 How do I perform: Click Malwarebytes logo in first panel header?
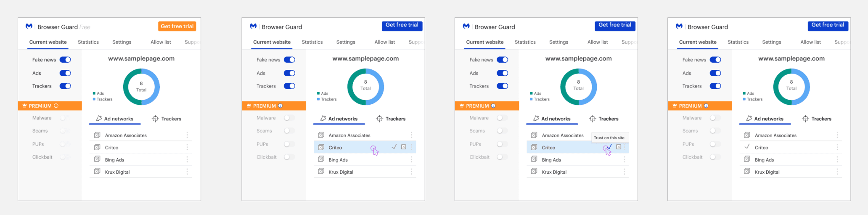coord(29,26)
